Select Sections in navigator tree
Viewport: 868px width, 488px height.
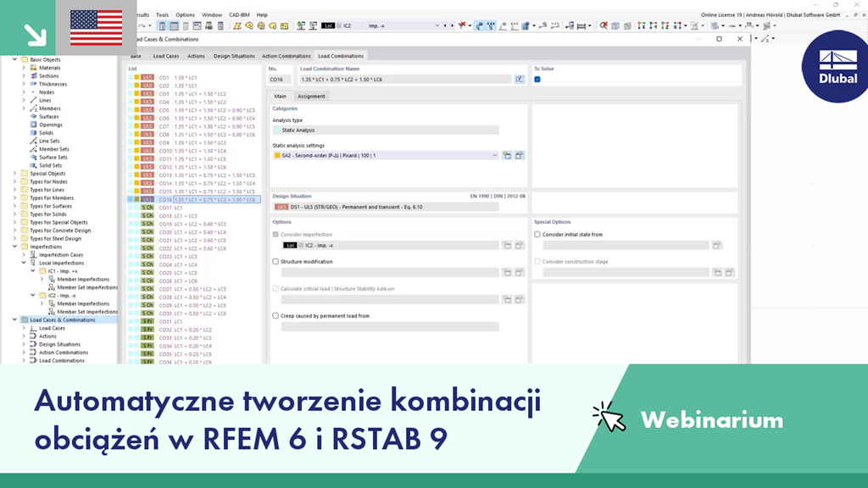pos(48,75)
